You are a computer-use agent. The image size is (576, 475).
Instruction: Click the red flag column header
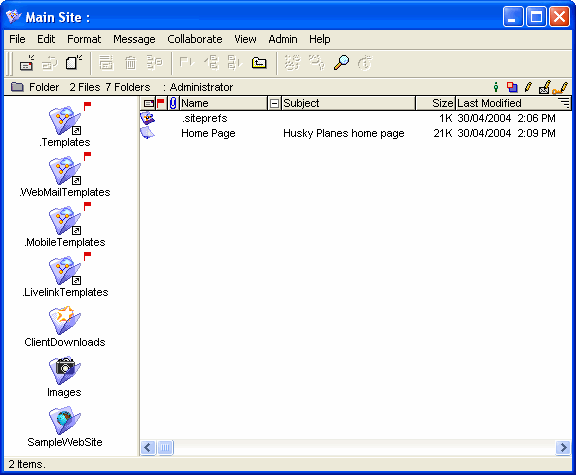point(161,103)
